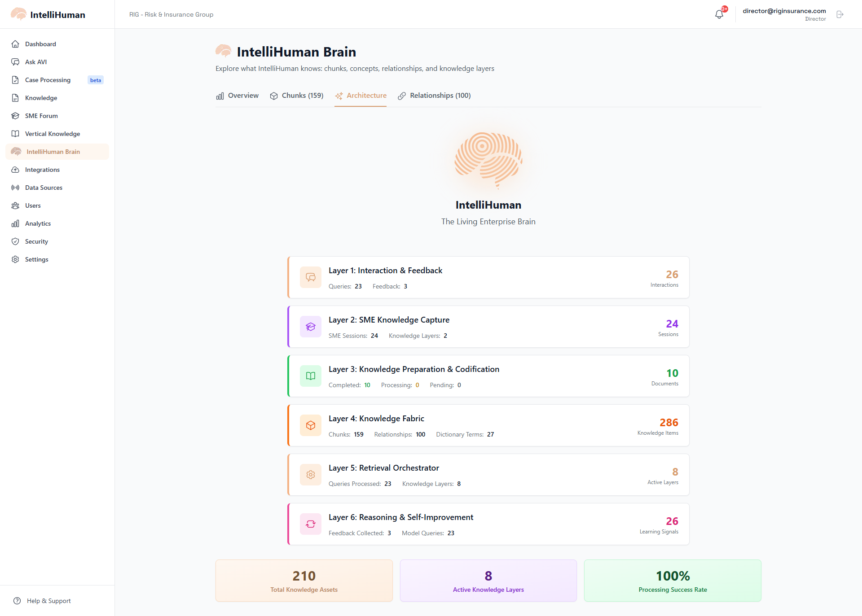862x616 pixels.
Task: Click the logout icon beside Director
Action: [840, 14]
